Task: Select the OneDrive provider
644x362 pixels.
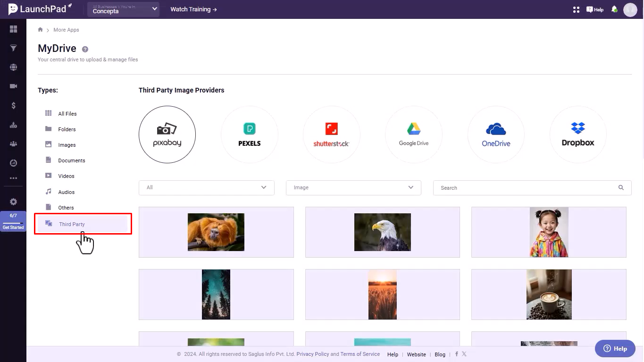Action: coord(496,135)
